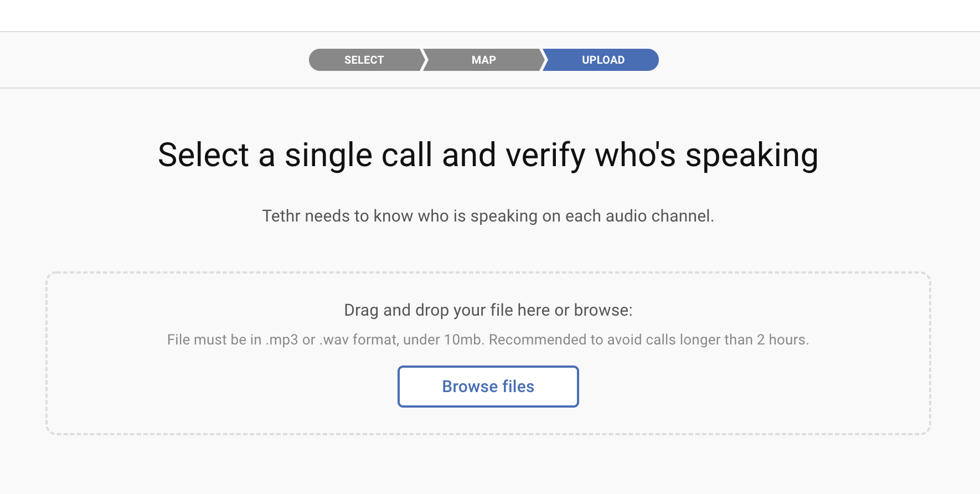
Task: Click the word 'Tethr' in the description
Action: (x=281, y=216)
